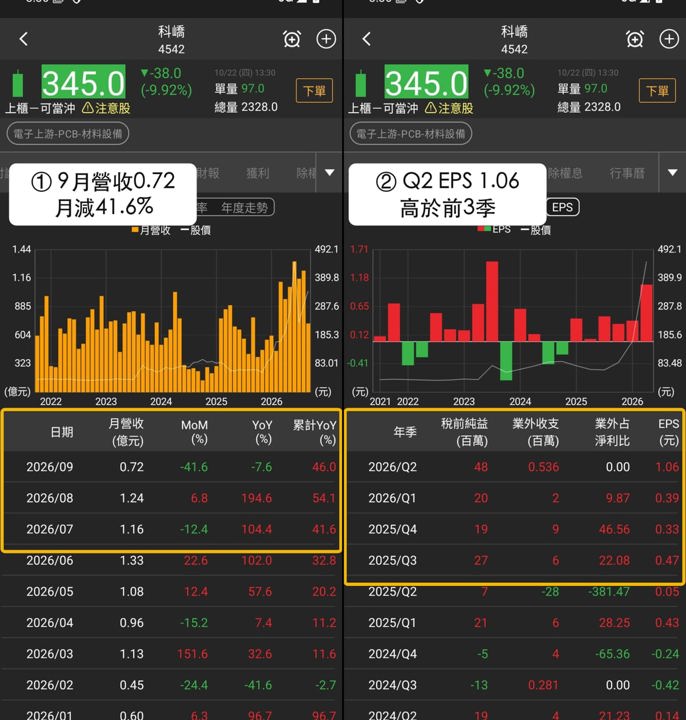The image size is (686, 720).
Task: Set price alert on right screen
Action: coord(635,39)
